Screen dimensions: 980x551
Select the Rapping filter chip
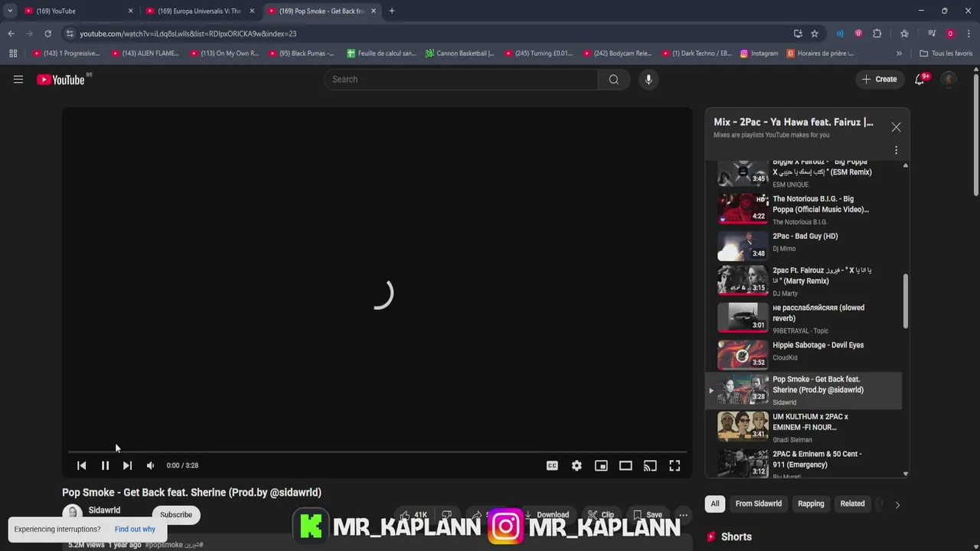pyautogui.click(x=811, y=504)
